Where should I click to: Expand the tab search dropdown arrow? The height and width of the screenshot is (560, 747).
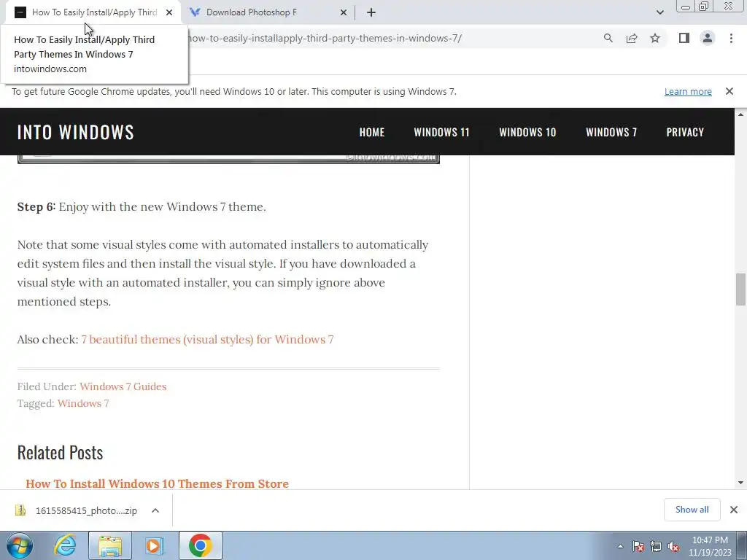tap(659, 13)
